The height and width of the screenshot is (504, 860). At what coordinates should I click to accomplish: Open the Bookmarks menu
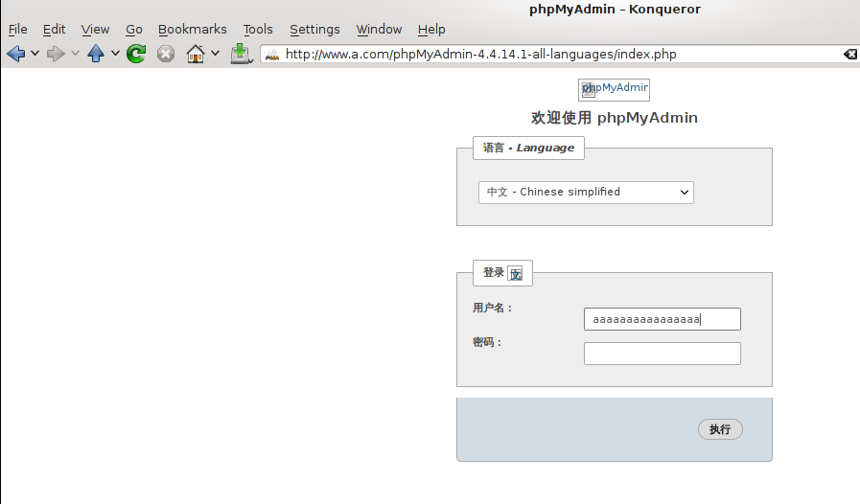click(x=192, y=29)
